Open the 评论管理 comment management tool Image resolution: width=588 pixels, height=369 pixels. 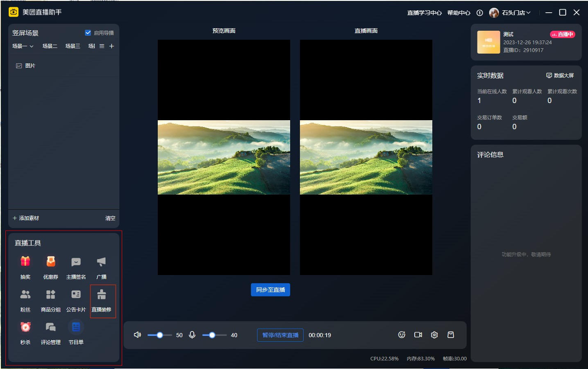click(51, 332)
